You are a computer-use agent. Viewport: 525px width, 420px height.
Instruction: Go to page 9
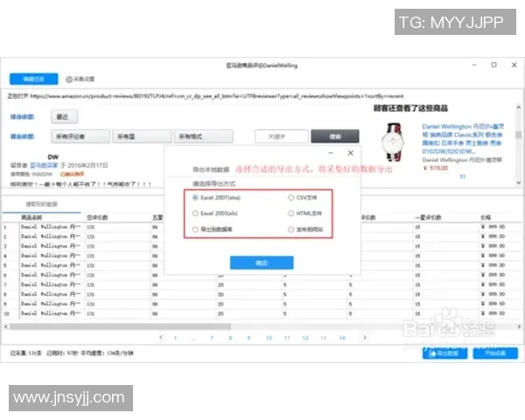(248, 338)
